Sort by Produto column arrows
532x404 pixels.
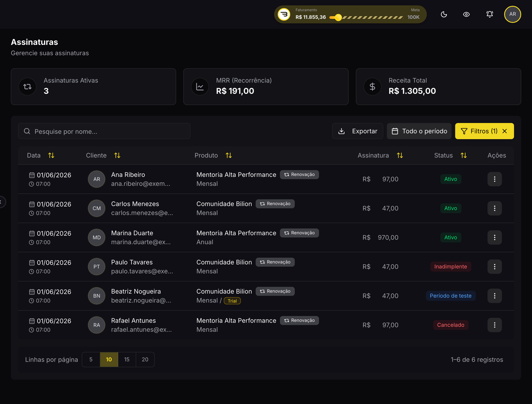(x=229, y=155)
